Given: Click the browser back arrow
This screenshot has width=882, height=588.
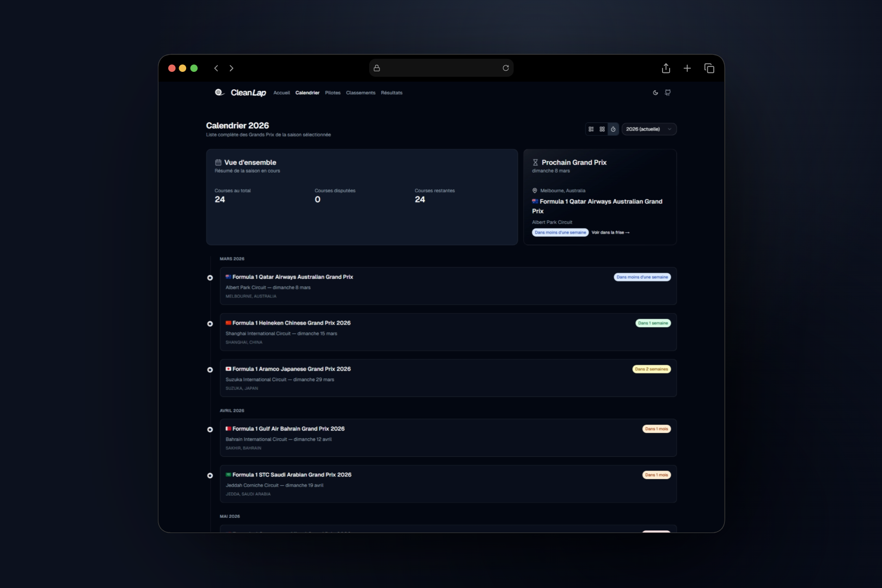Looking at the screenshot, I should pyautogui.click(x=216, y=68).
